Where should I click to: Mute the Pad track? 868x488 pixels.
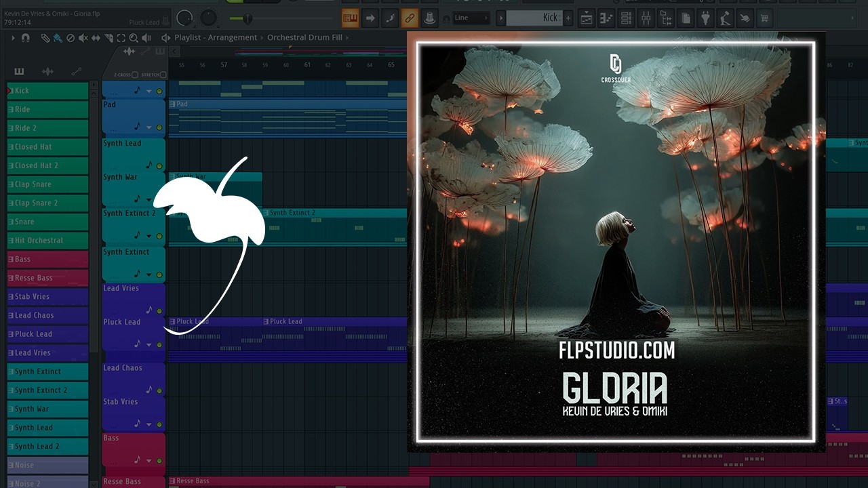pos(159,127)
